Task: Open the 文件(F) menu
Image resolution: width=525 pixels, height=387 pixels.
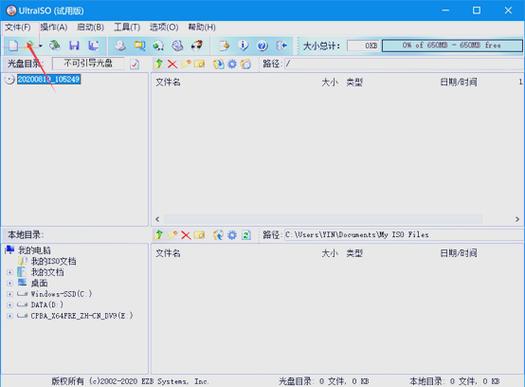Action: [17, 27]
